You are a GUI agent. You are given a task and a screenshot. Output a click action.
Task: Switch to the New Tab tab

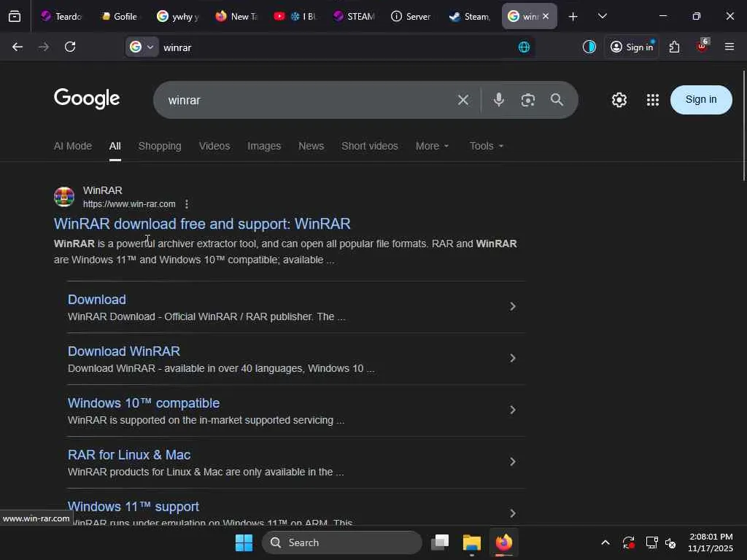click(x=236, y=16)
